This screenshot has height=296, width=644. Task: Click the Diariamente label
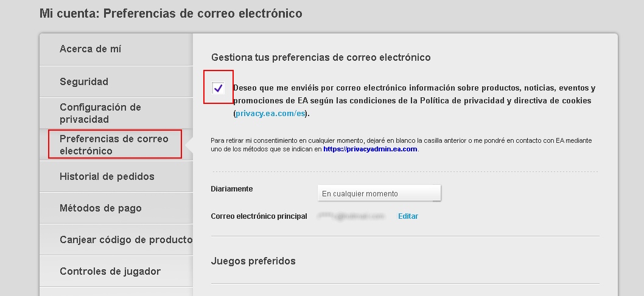pos(232,189)
